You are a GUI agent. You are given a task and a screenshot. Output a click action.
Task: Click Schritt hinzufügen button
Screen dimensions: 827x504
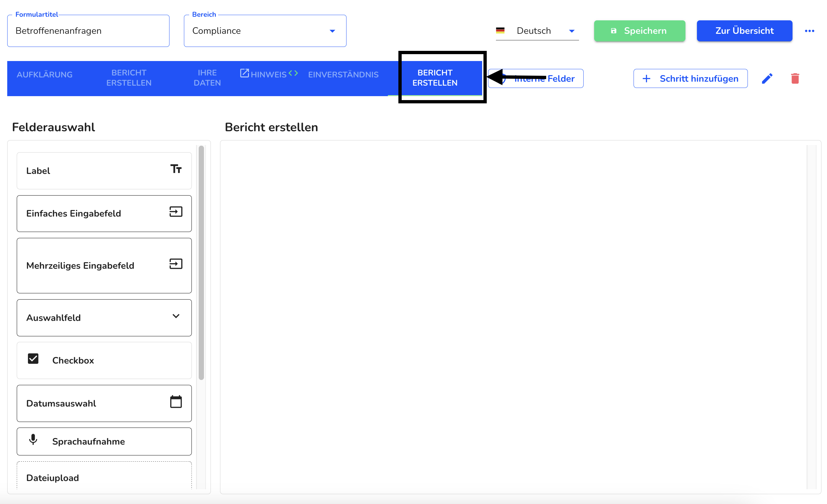point(690,78)
